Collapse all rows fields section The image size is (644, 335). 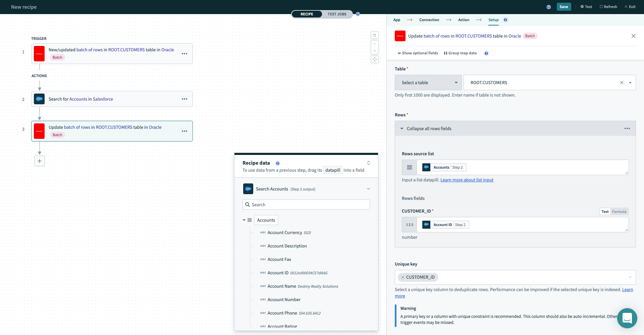point(429,128)
